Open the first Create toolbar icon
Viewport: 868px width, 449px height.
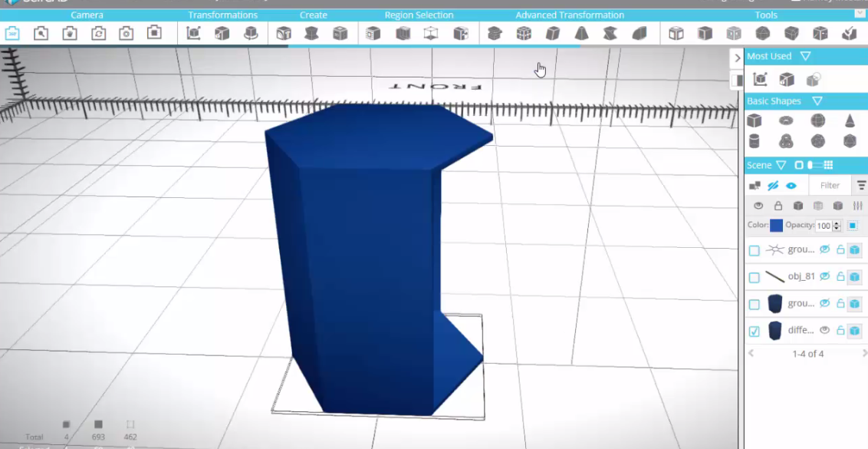(284, 33)
